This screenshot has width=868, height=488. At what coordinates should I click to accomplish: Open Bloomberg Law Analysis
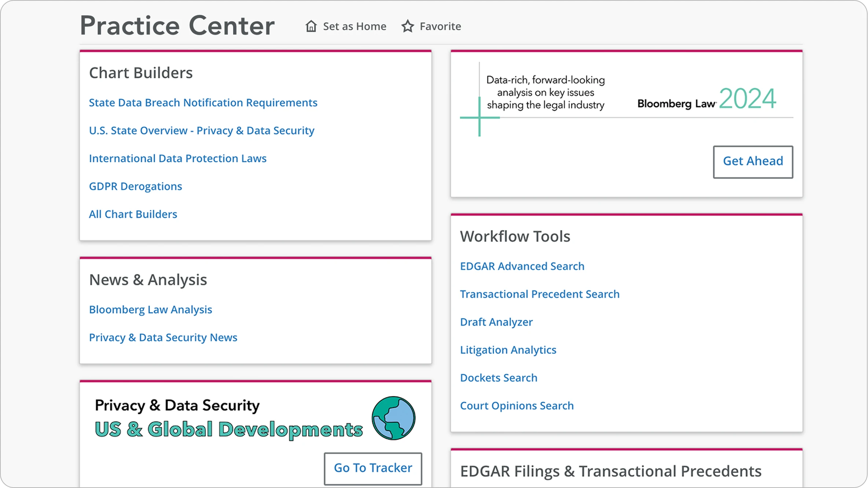click(150, 310)
